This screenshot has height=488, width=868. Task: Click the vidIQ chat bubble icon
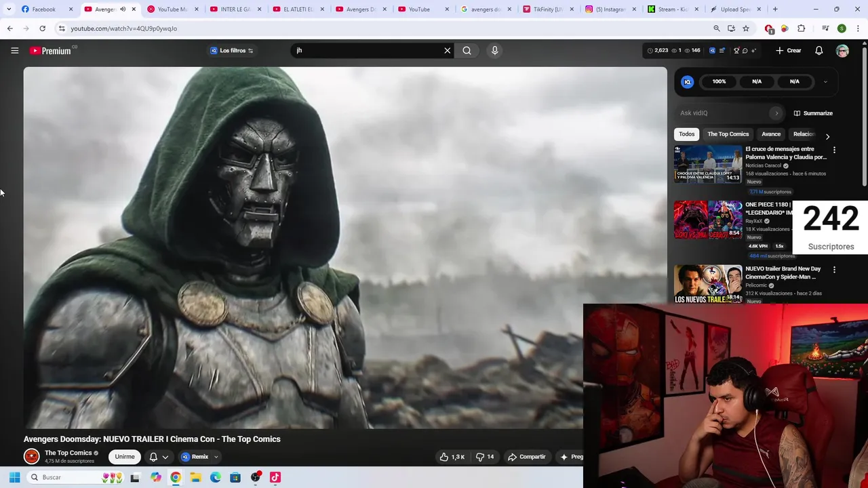click(745, 50)
